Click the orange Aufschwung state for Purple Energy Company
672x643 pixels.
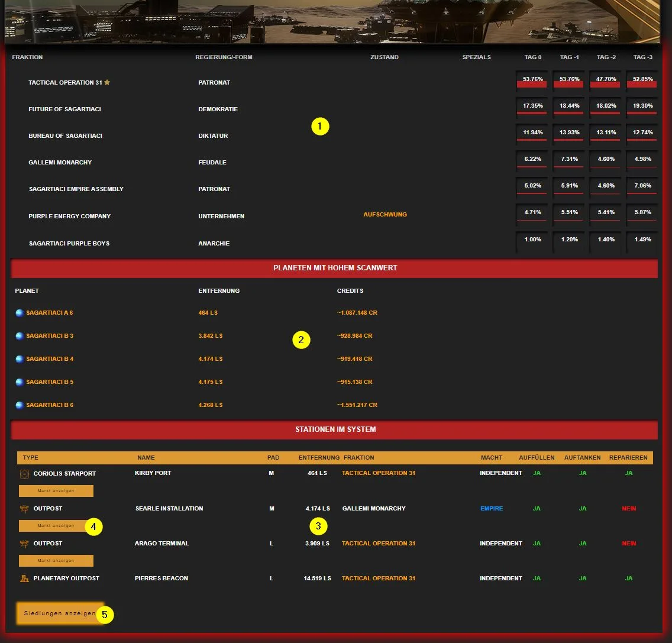point(385,215)
